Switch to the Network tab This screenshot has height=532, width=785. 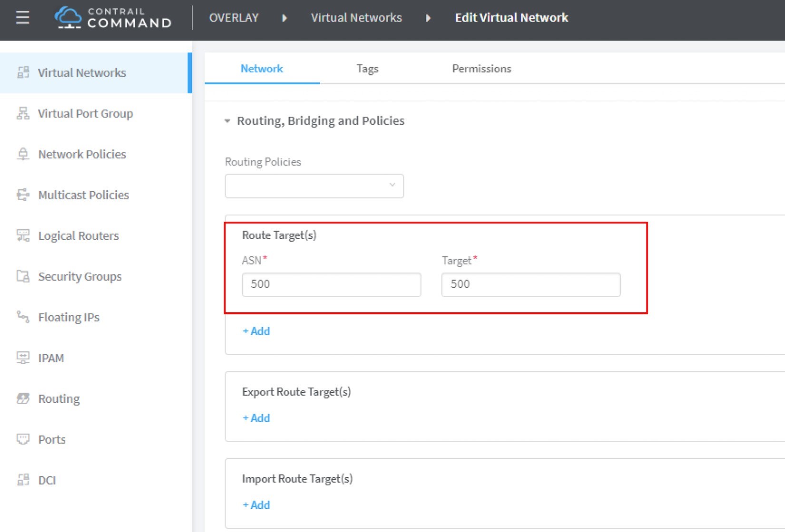tap(262, 68)
